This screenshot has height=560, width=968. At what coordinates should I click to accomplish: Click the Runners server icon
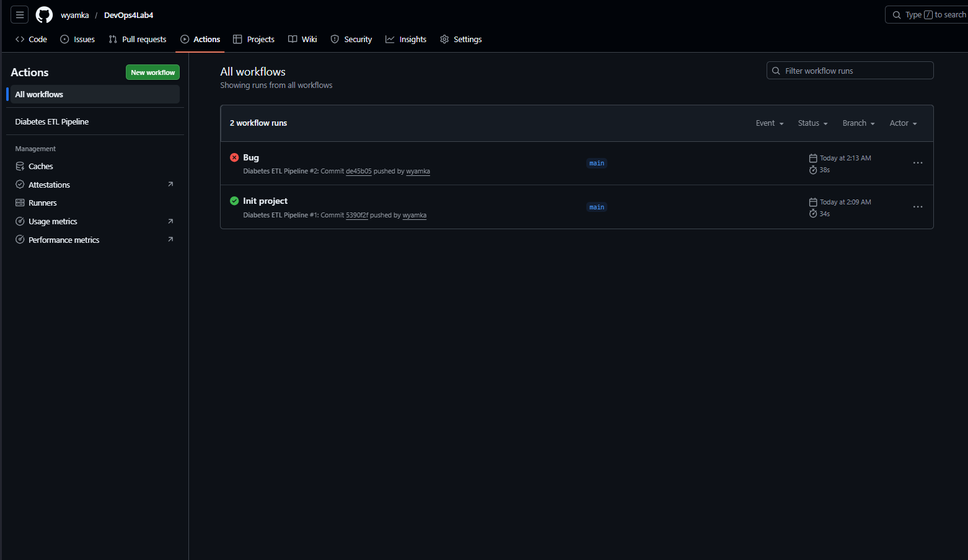20,203
